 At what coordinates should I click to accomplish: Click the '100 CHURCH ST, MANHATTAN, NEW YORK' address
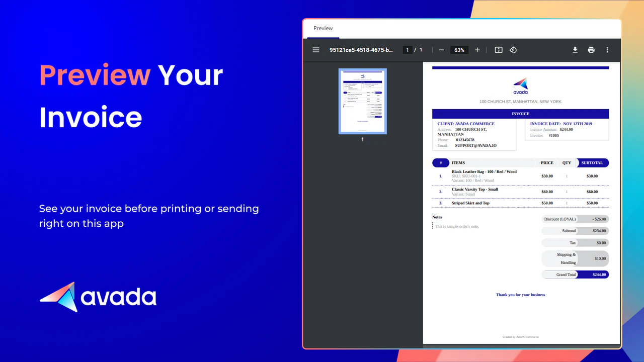(520, 102)
